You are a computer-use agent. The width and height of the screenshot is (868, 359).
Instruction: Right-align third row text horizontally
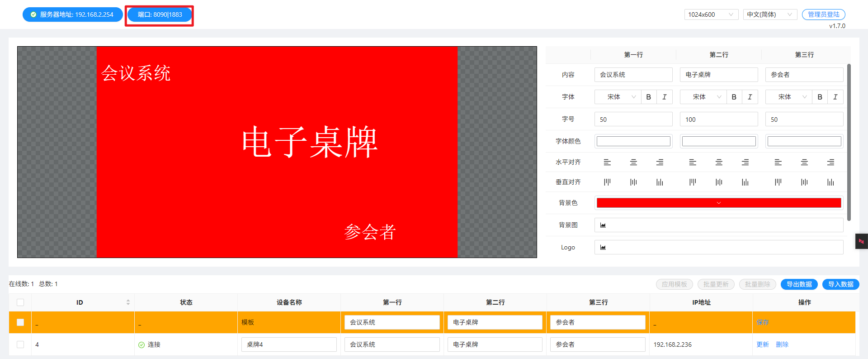point(830,162)
